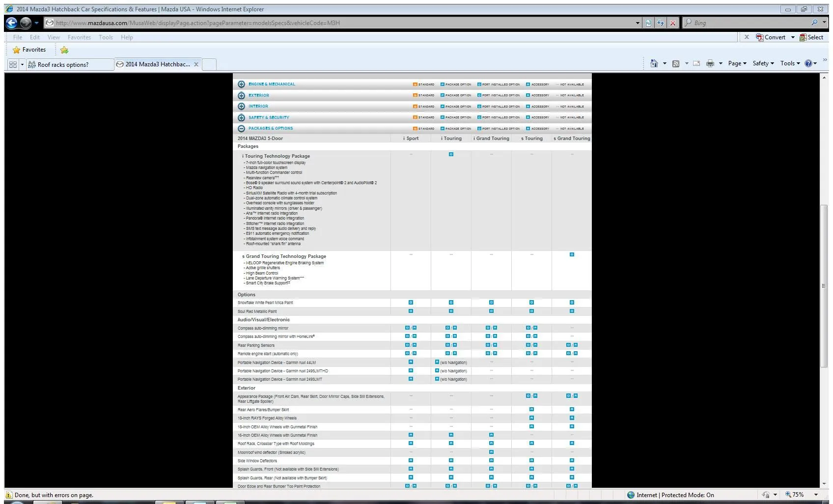Toggle Compatibility View icon in address bar
The height and width of the screenshot is (504, 833).
[x=649, y=23]
